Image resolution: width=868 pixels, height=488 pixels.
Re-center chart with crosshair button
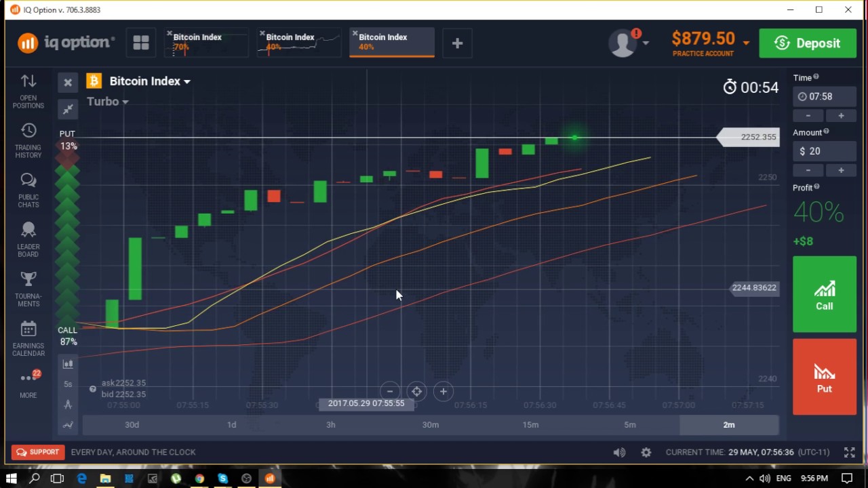click(x=416, y=391)
